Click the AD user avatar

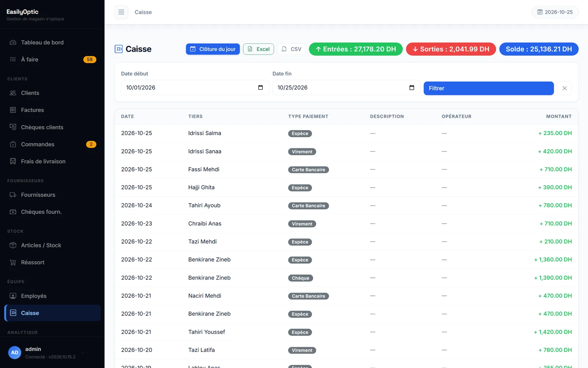pyautogui.click(x=15, y=353)
